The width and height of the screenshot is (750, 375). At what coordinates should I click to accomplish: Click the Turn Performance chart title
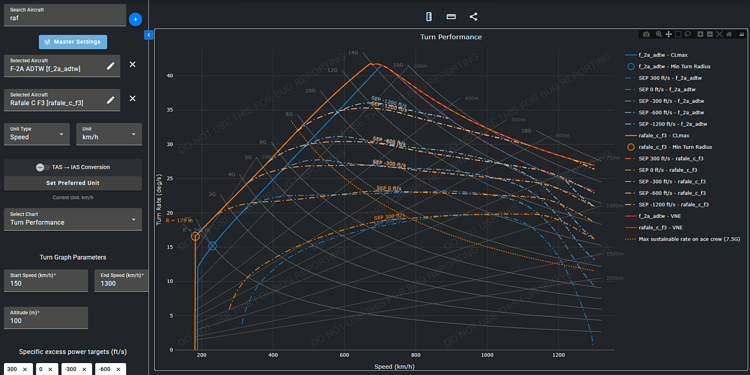(x=451, y=37)
